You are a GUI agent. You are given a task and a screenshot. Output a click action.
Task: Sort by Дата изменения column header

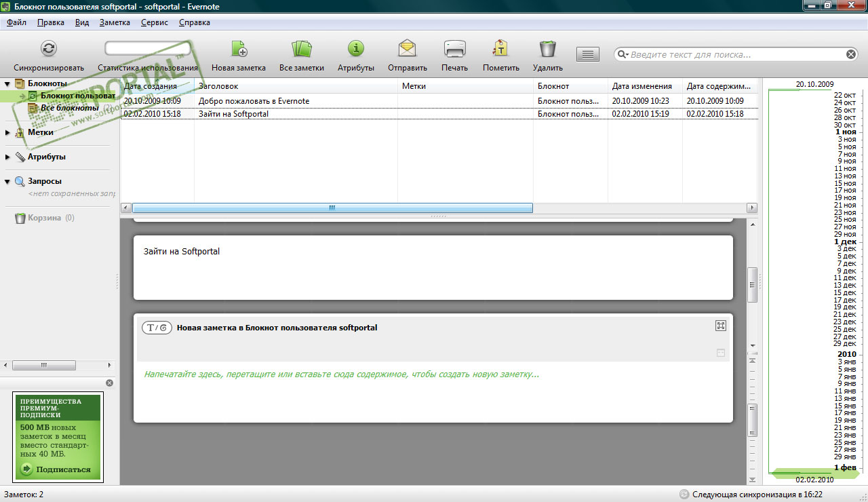pyautogui.click(x=646, y=86)
